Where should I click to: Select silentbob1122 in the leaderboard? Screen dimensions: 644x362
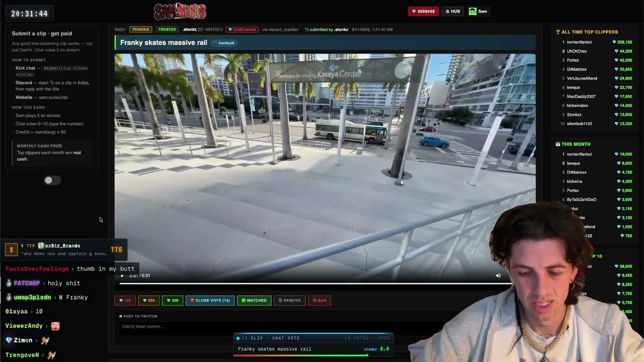coord(580,124)
